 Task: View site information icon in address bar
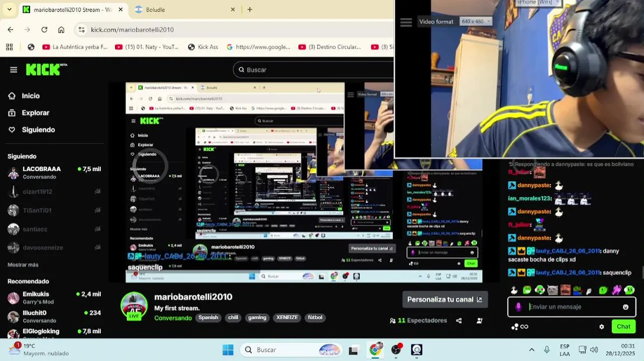(82, 30)
